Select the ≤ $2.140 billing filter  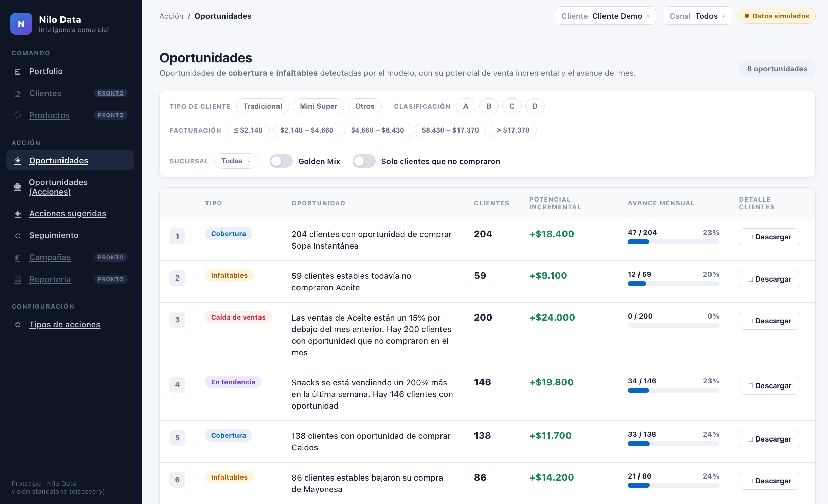[x=248, y=130]
